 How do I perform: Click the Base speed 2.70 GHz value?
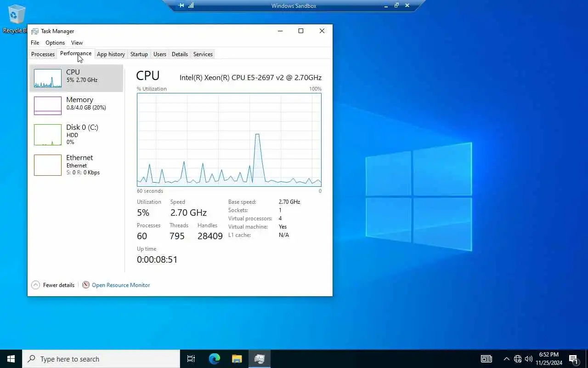pyautogui.click(x=289, y=202)
